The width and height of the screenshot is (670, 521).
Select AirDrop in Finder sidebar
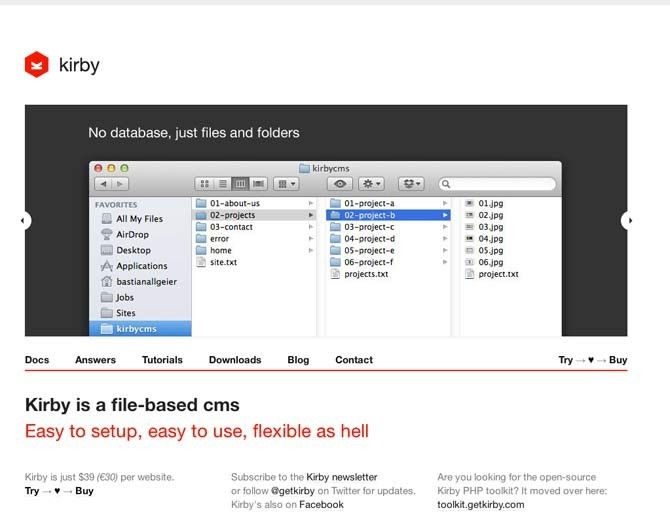point(125,235)
